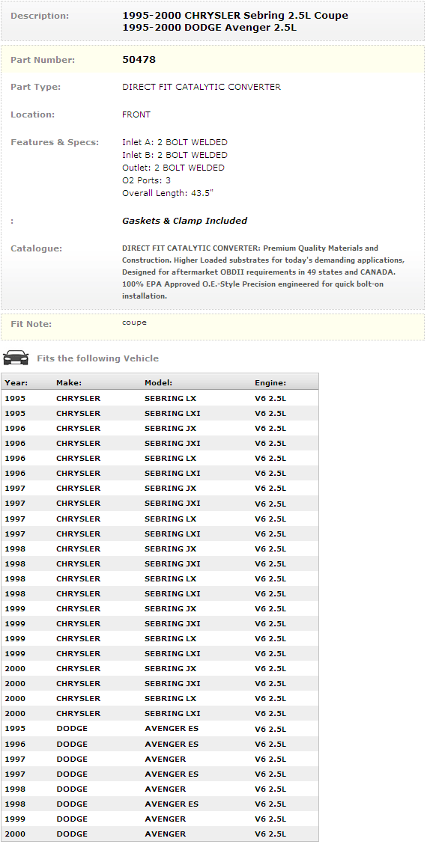This screenshot has width=427, height=868.
Task: Select the 1999 SEBRING JXI row
Action: pos(160,623)
